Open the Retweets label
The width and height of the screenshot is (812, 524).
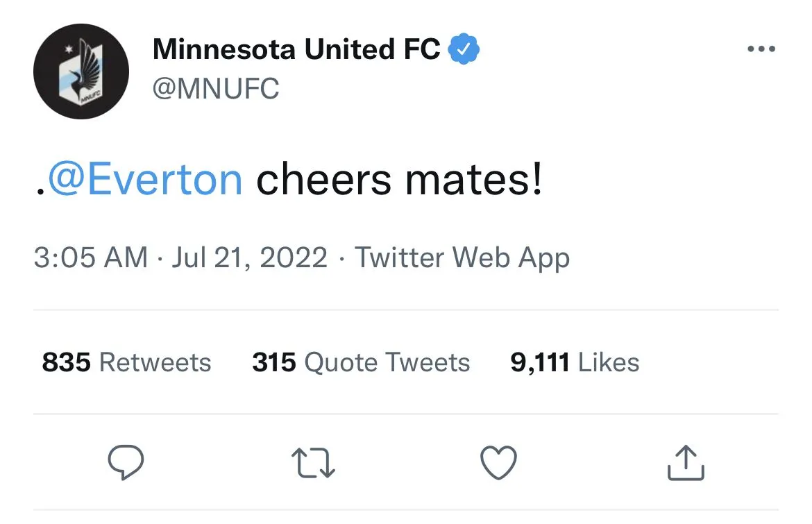pos(155,362)
